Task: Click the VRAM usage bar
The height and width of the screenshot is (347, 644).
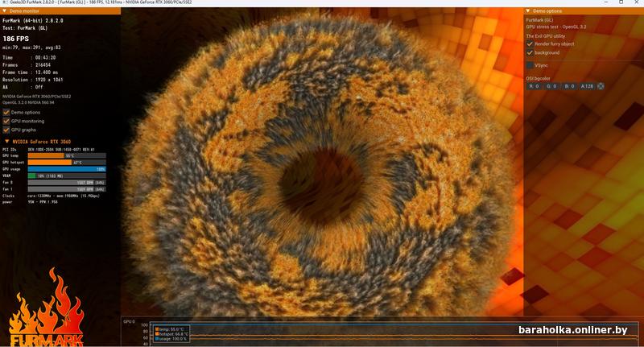Action: coord(67,176)
